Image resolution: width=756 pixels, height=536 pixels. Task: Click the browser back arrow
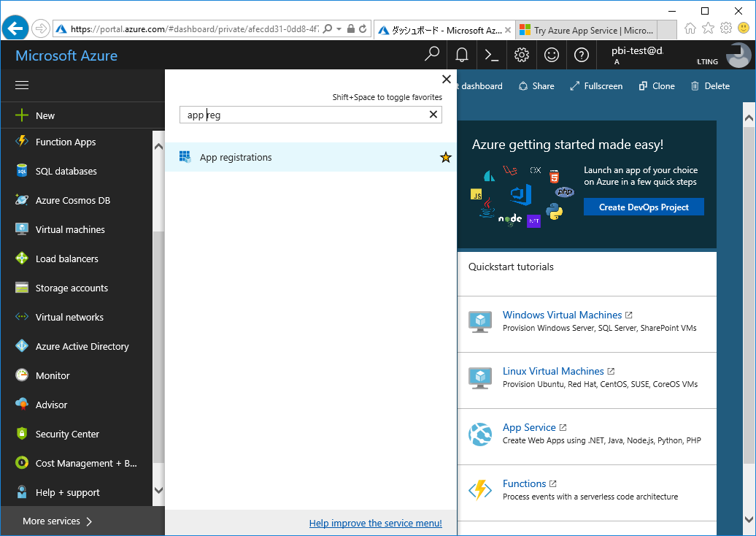coord(15,28)
